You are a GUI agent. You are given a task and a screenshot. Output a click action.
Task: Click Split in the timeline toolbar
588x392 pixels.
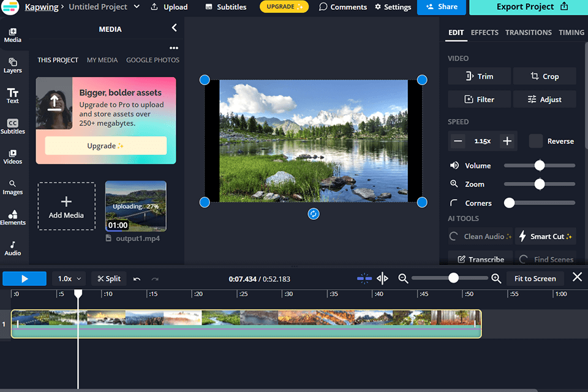click(109, 279)
